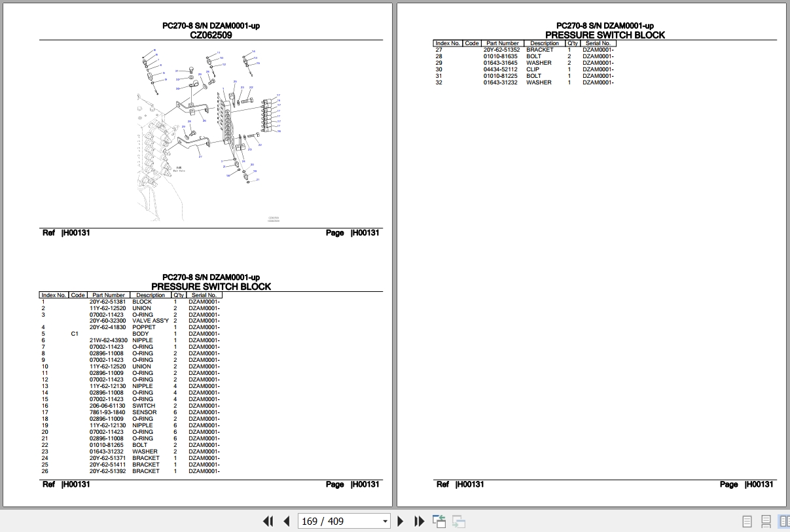Click the POPPET description in row 4
The height and width of the screenshot is (532, 790).
tap(144, 328)
